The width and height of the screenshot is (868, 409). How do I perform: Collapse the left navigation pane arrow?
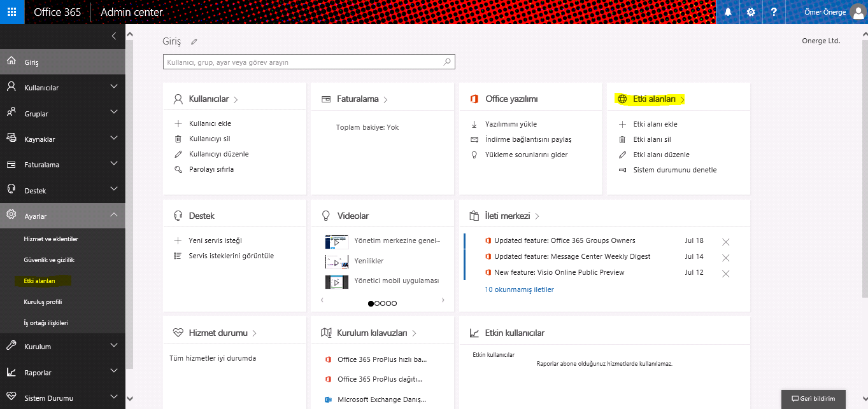coord(114,36)
